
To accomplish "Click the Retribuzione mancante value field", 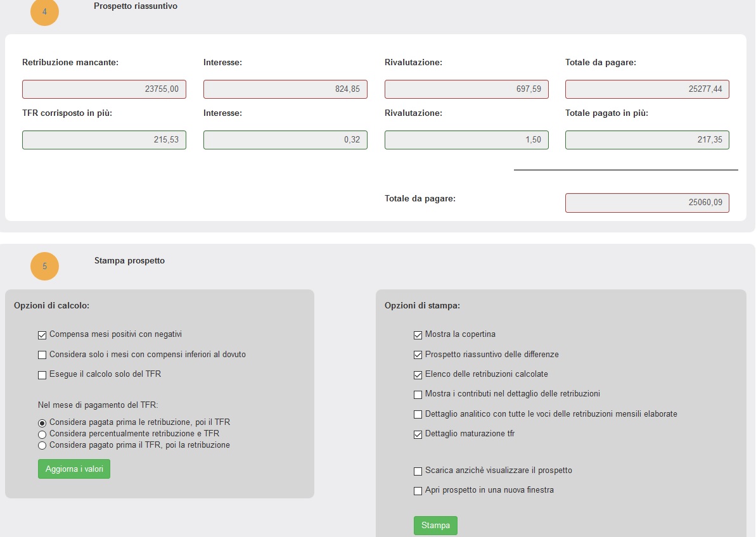I will pos(104,89).
